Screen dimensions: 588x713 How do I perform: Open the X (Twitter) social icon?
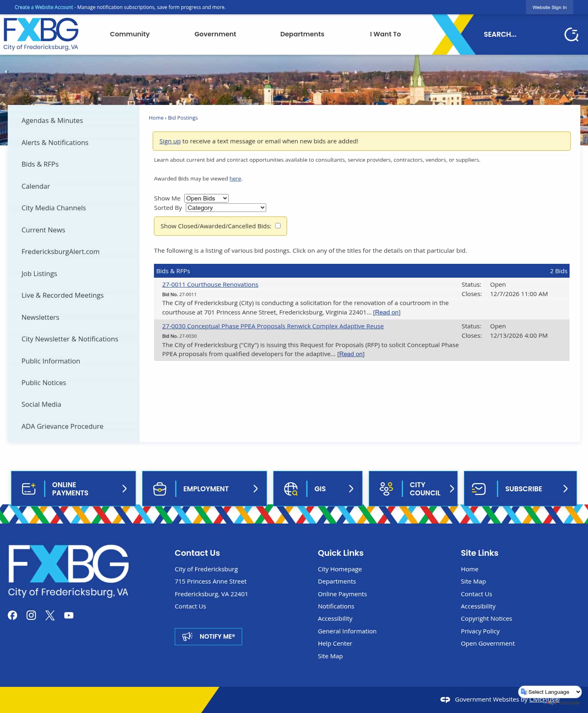point(50,615)
